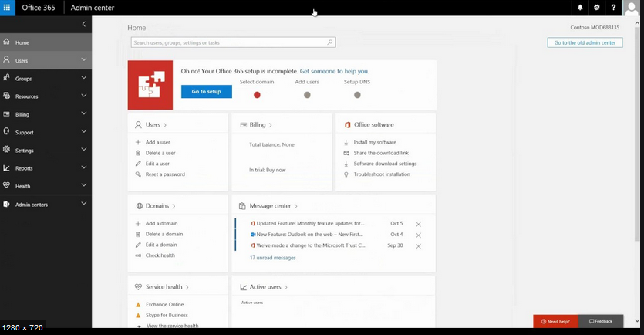Click the Share the download link envelope icon
Viewport: 644px width, 335px height.
[346, 153]
